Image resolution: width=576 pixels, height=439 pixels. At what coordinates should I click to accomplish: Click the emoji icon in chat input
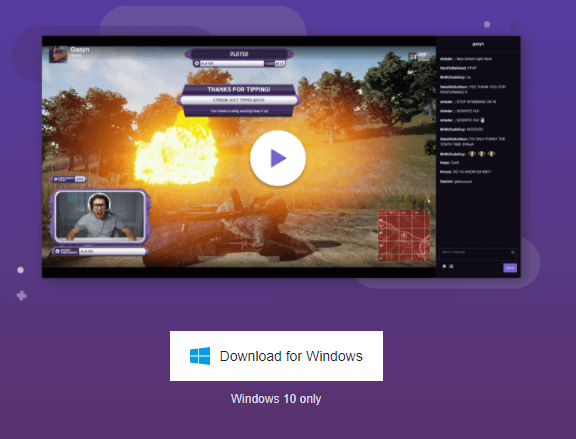pos(512,252)
